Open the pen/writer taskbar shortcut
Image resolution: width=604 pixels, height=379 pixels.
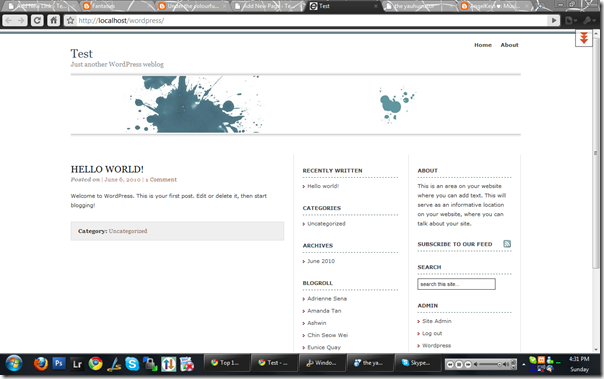click(x=114, y=364)
